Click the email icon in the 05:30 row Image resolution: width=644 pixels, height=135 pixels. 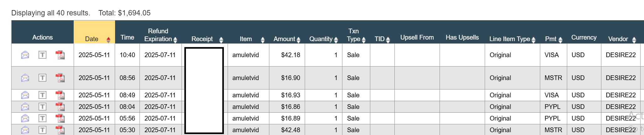point(25,130)
